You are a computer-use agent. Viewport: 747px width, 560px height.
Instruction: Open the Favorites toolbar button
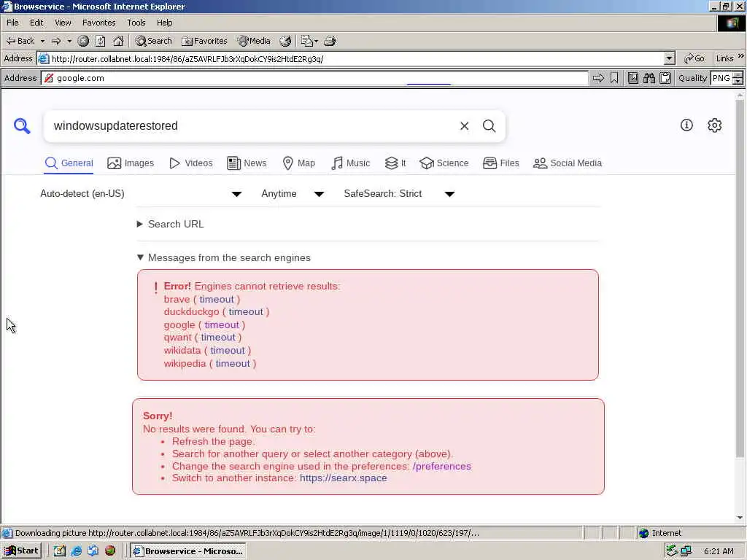pos(204,41)
